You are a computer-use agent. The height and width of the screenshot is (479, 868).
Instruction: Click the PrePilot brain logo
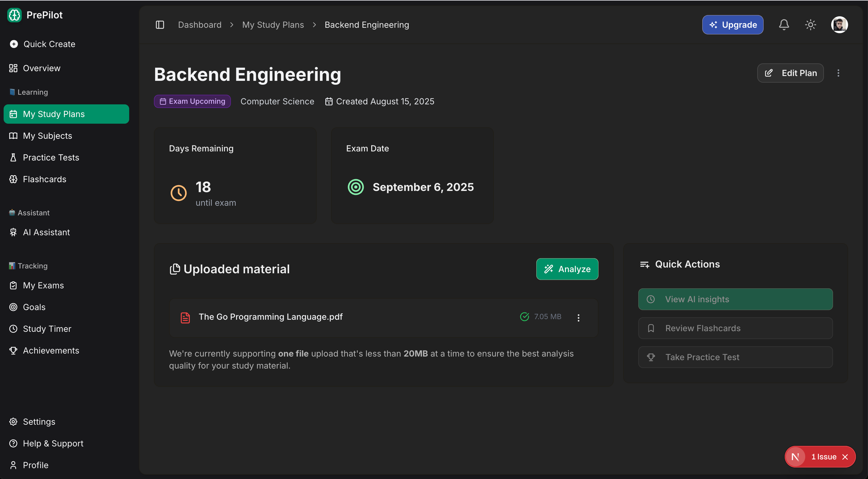[x=14, y=15]
